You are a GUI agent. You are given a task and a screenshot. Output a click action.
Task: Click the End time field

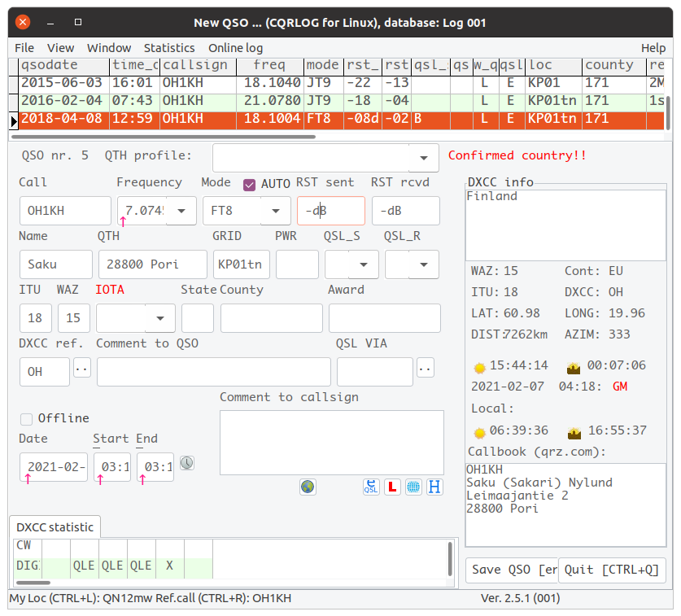155,467
